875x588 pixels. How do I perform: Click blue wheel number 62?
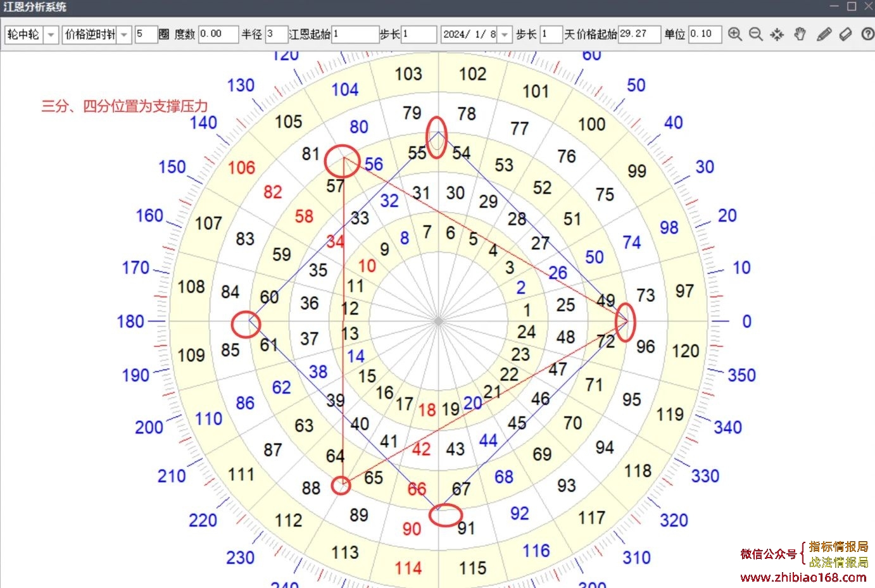coord(281,387)
